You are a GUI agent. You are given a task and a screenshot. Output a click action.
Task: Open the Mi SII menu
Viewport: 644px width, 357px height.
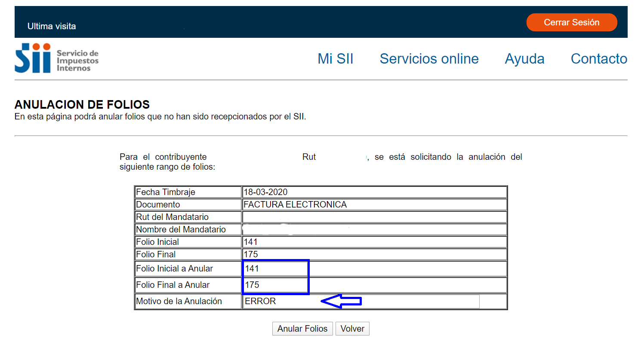point(335,59)
